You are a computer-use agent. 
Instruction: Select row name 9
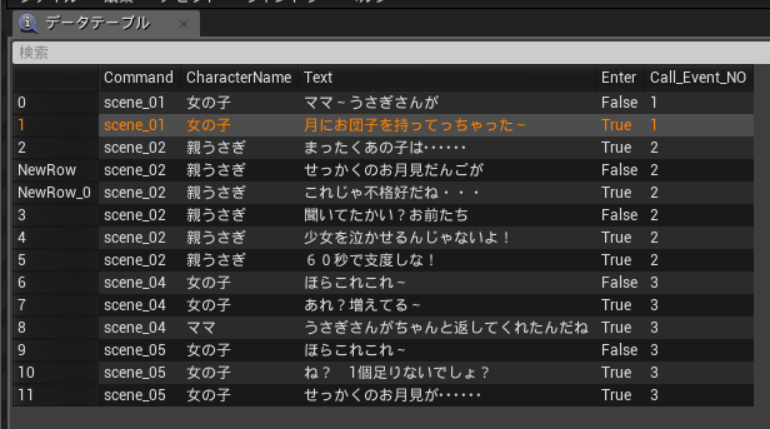tap(22, 350)
